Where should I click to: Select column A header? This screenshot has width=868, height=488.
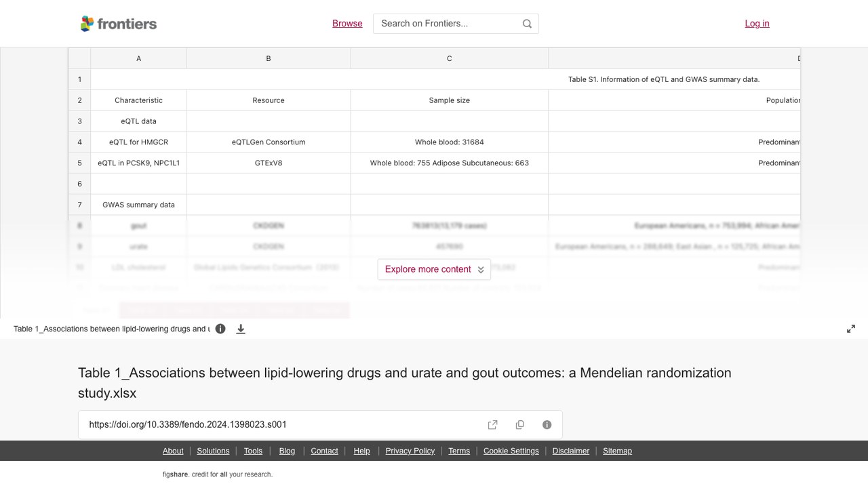[x=139, y=58]
